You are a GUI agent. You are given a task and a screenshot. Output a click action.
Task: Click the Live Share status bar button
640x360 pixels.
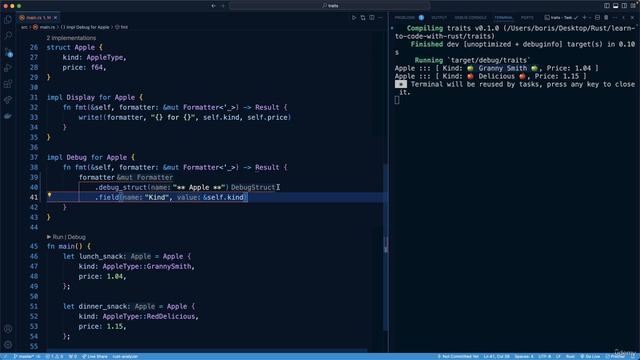tap(95, 356)
